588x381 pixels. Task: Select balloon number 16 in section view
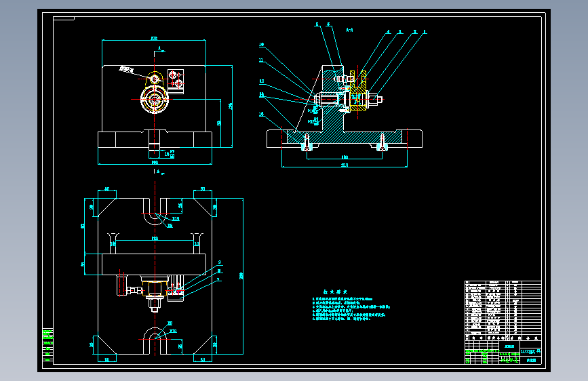(x=261, y=114)
